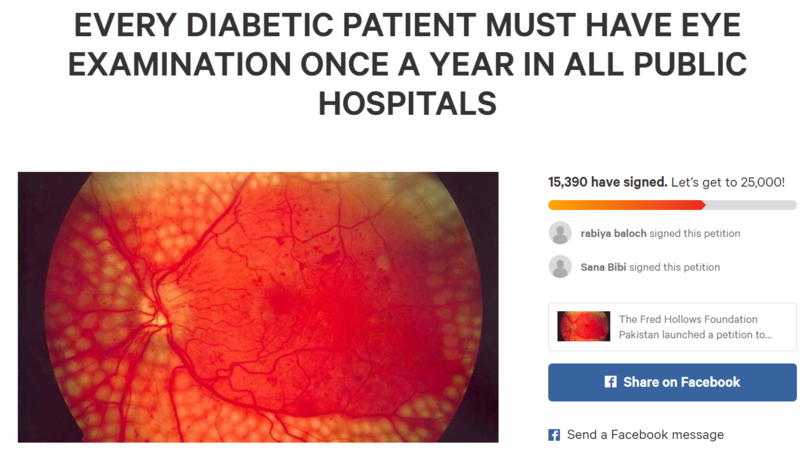Select the rabiya baloch signer name
The height and width of the screenshot is (450, 800).
pos(613,234)
